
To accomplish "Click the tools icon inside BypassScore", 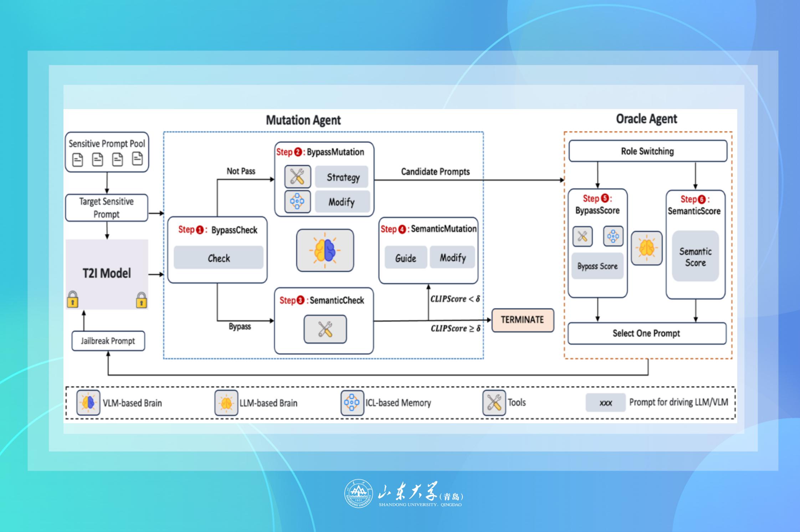I will 583,236.
